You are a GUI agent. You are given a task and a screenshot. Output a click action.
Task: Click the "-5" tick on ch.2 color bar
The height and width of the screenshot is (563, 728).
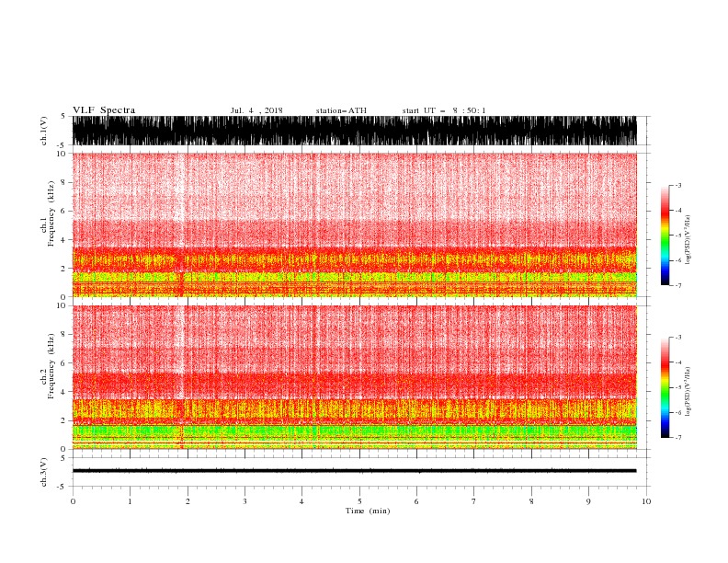coord(678,387)
